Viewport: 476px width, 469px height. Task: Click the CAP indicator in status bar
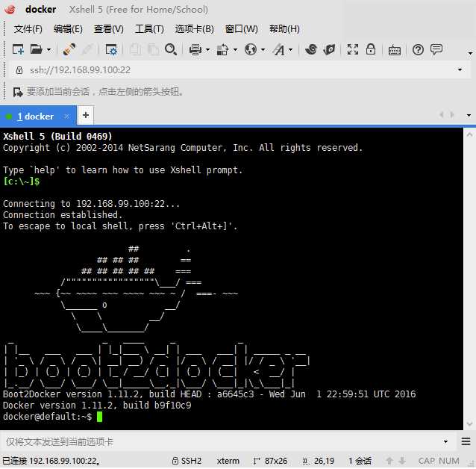(427, 461)
